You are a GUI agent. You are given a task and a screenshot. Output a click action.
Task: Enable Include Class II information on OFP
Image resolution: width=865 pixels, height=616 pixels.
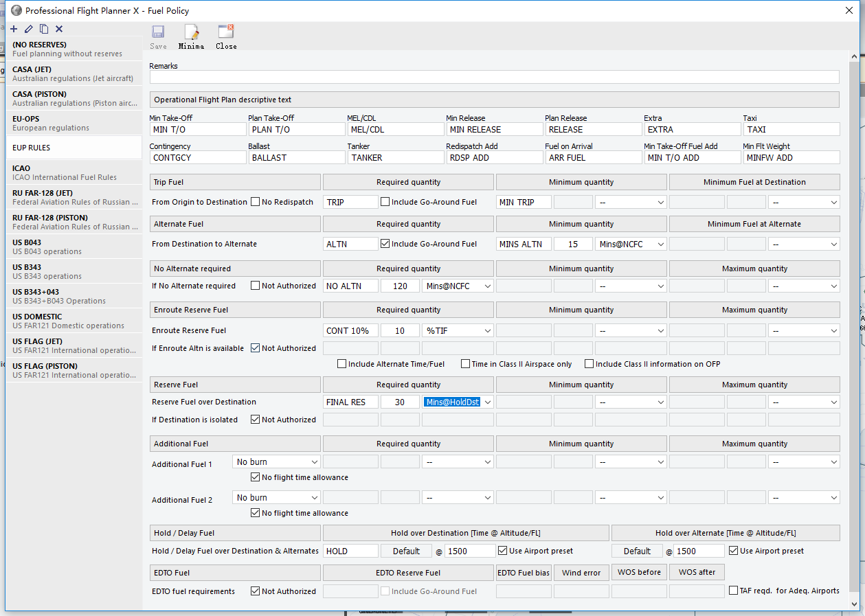tap(589, 364)
